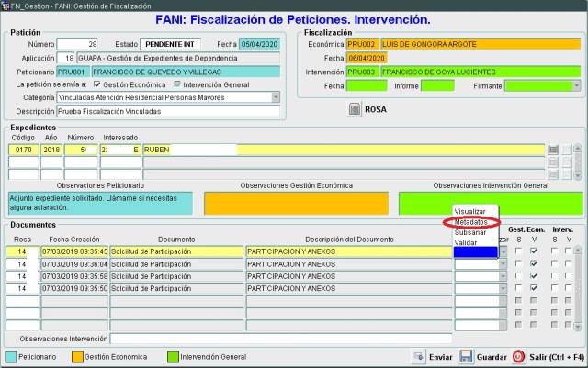Screen dimensions: 588x368
Task: Click the ROSA document icon
Action: pos(355,109)
